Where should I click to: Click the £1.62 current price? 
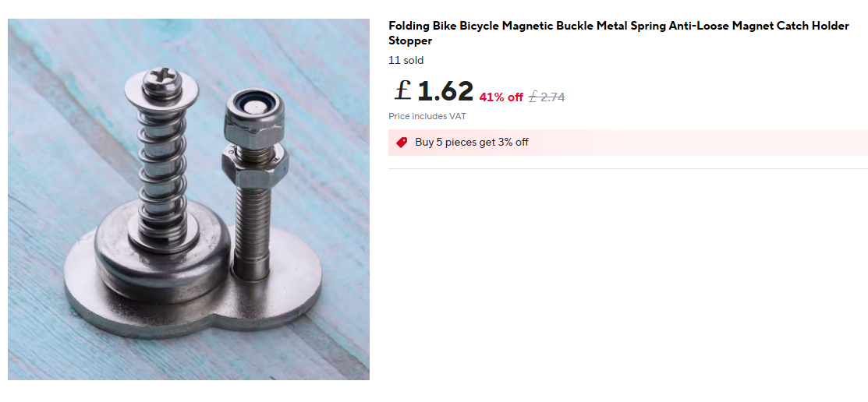[434, 91]
